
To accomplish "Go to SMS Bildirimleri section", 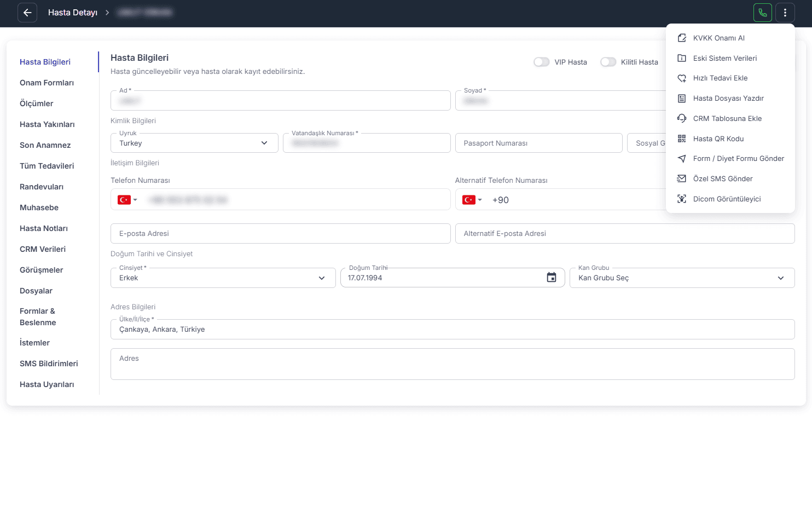I will [49, 364].
